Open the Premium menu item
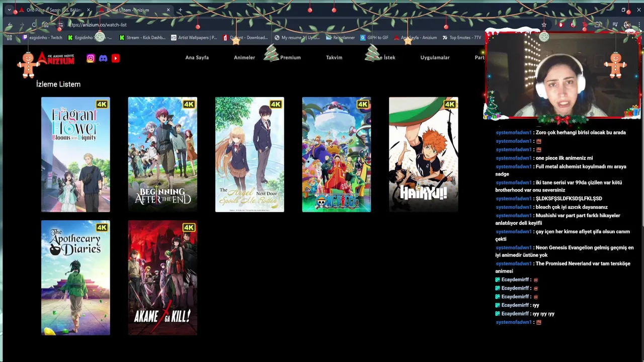The image size is (644, 362). point(290,58)
